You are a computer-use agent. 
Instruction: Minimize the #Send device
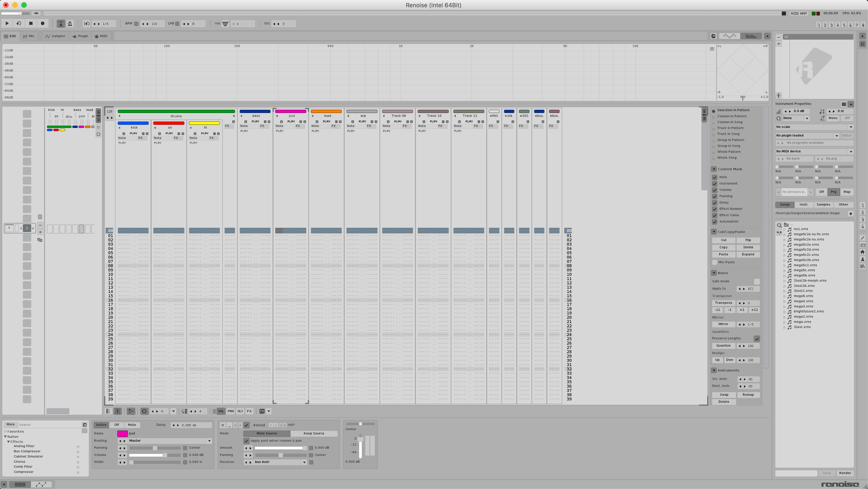pyautogui.click(x=229, y=425)
